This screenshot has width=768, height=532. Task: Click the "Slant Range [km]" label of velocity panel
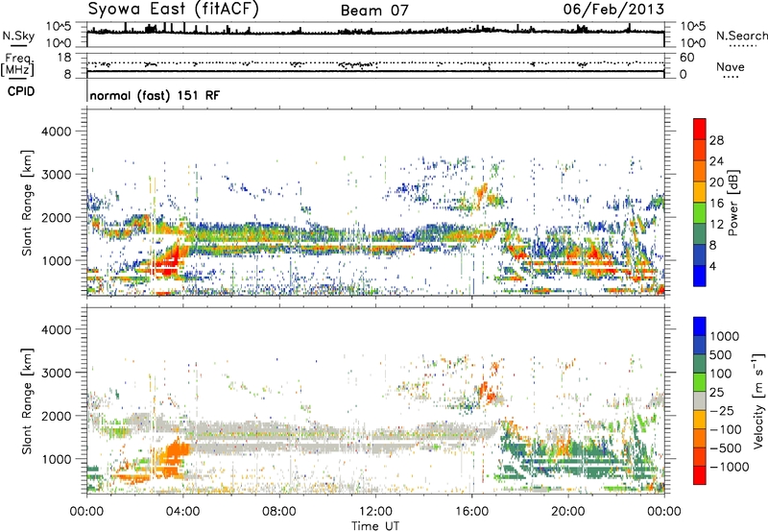click(x=27, y=400)
